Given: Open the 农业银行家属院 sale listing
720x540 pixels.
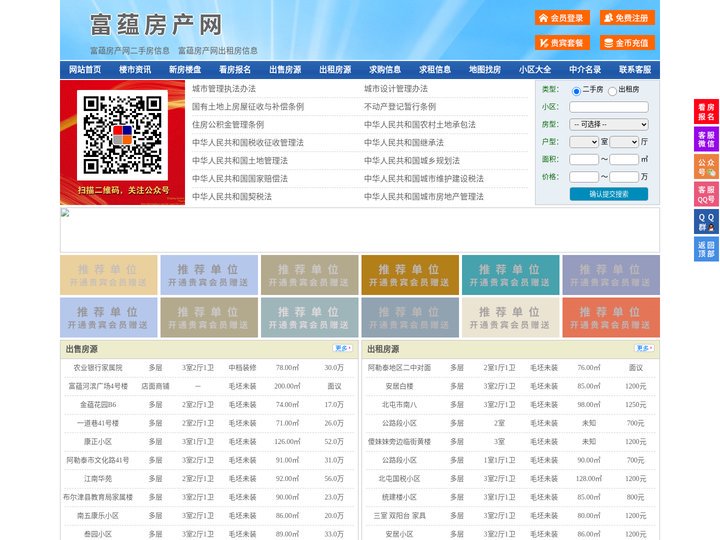Looking at the screenshot, I should tap(98, 368).
